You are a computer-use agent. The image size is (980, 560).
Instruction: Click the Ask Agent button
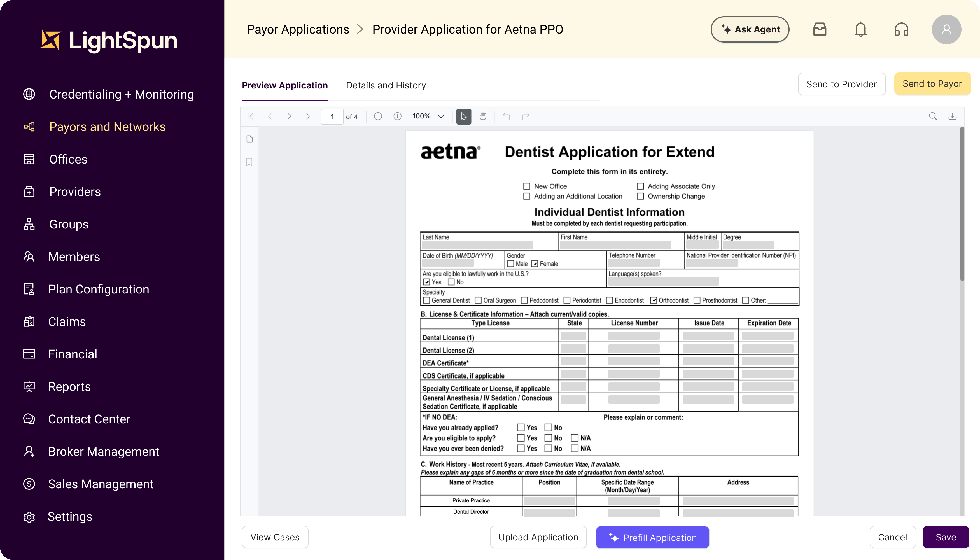pos(750,29)
